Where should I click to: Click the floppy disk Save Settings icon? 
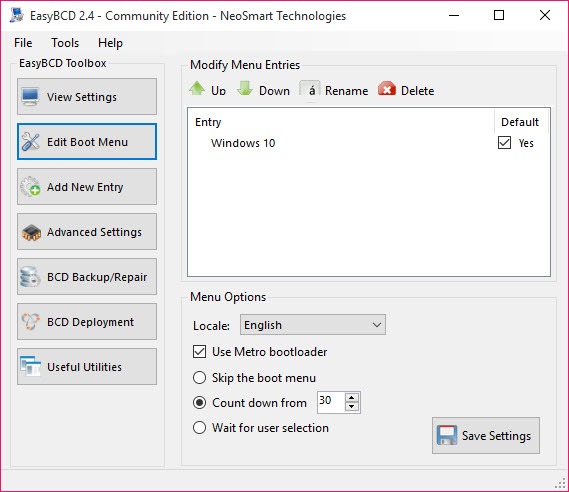pyautogui.click(x=447, y=435)
